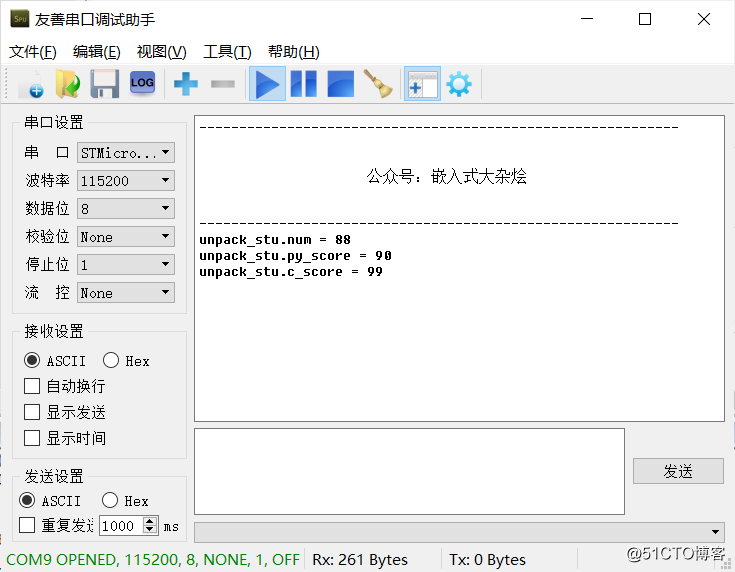This screenshot has width=735, height=572.
Task: Click the line unpack_stu.py_score = 90
Action: coord(295,256)
